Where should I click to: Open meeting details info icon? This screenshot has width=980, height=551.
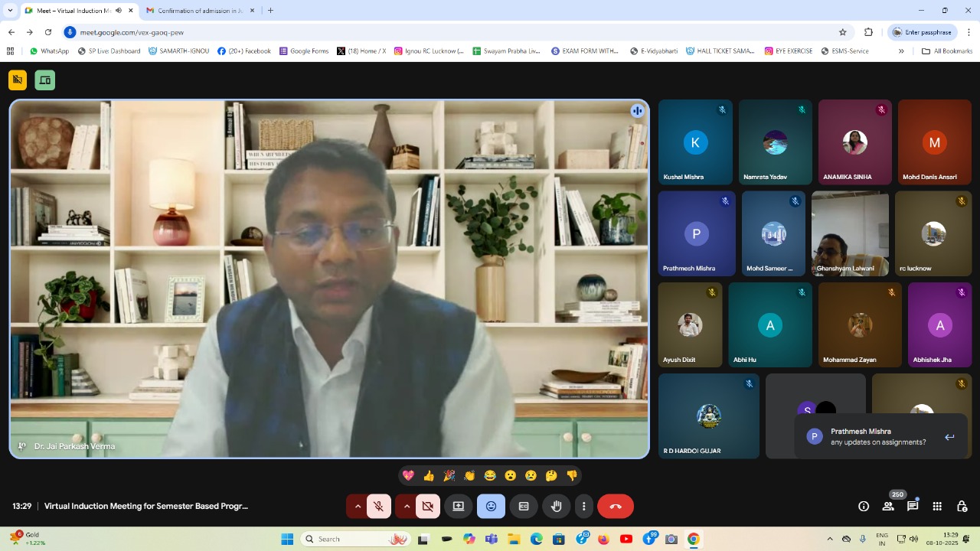click(x=864, y=507)
